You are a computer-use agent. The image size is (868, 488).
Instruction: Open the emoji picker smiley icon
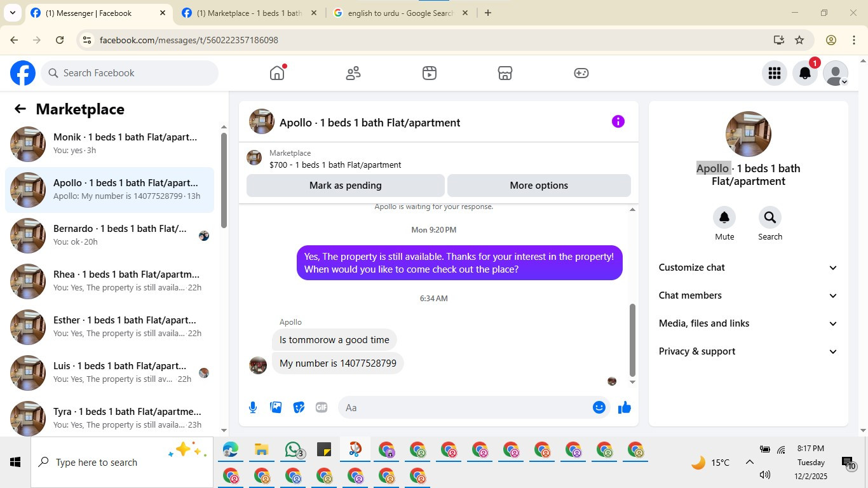(x=599, y=407)
